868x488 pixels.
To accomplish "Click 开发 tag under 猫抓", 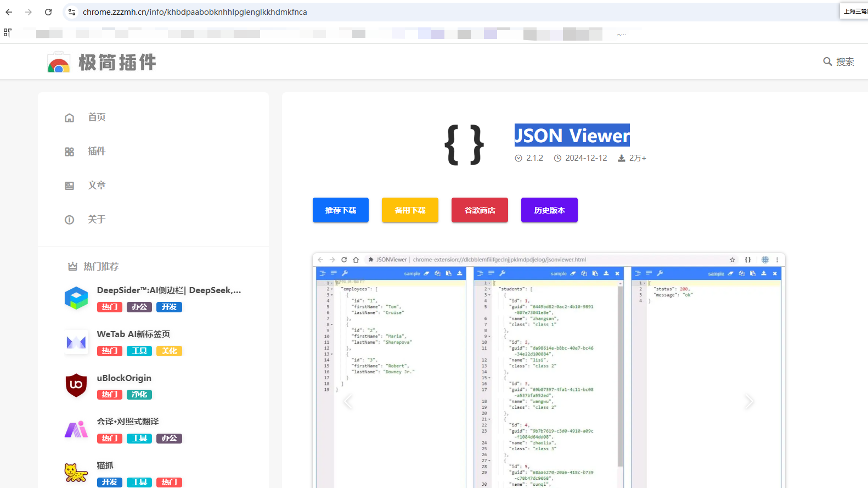I will (110, 483).
